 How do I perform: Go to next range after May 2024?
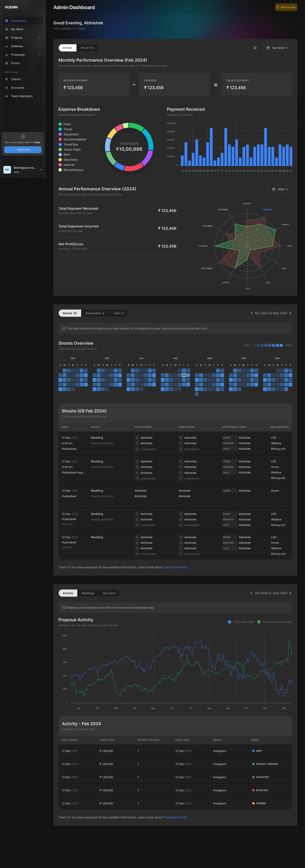click(x=290, y=313)
